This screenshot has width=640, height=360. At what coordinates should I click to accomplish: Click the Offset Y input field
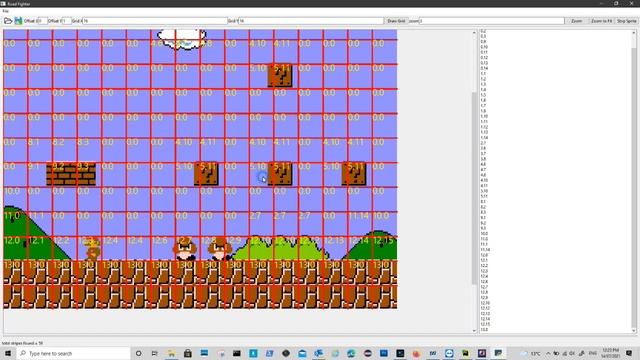click(67, 20)
